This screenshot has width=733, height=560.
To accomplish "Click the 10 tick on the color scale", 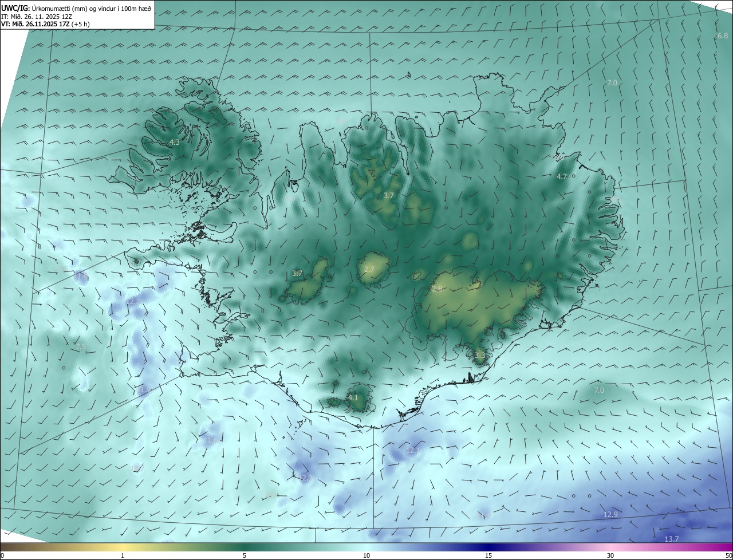I will click(x=366, y=555).
